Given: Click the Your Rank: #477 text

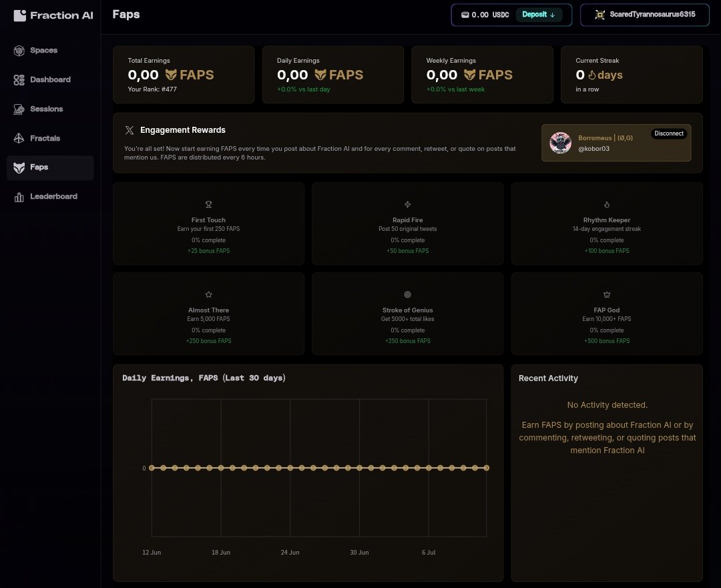Looking at the screenshot, I should point(152,89).
